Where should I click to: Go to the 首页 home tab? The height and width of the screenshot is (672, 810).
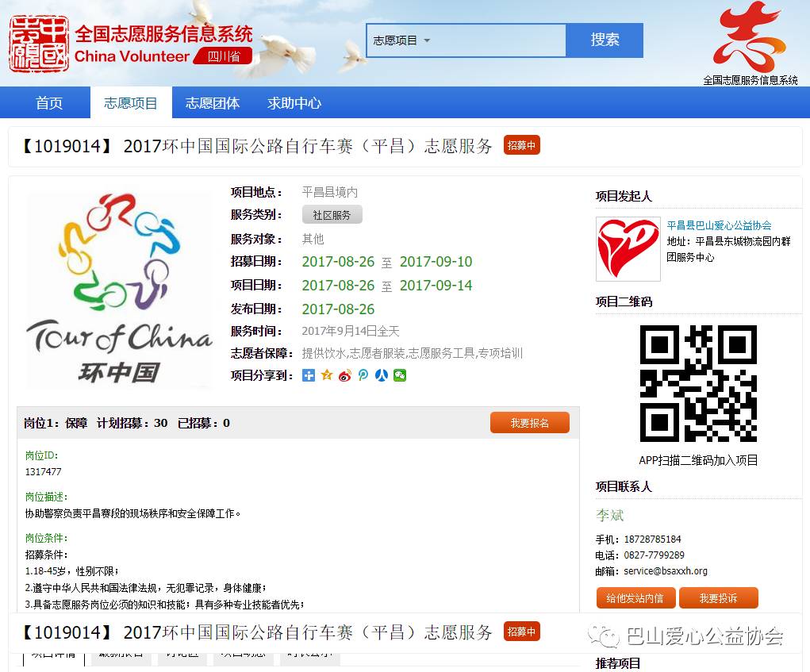(x=49, y=103)
